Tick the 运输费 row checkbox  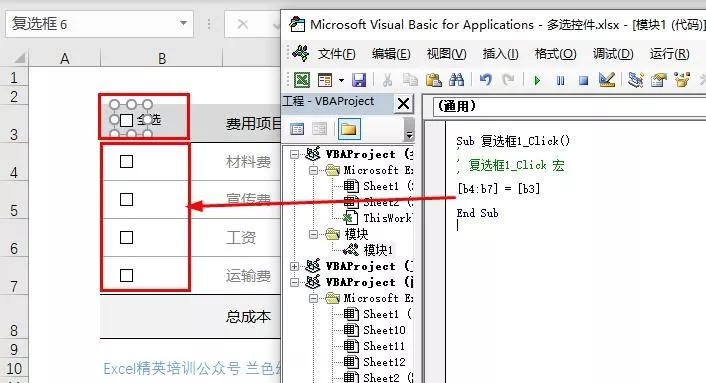coord(127,275)
